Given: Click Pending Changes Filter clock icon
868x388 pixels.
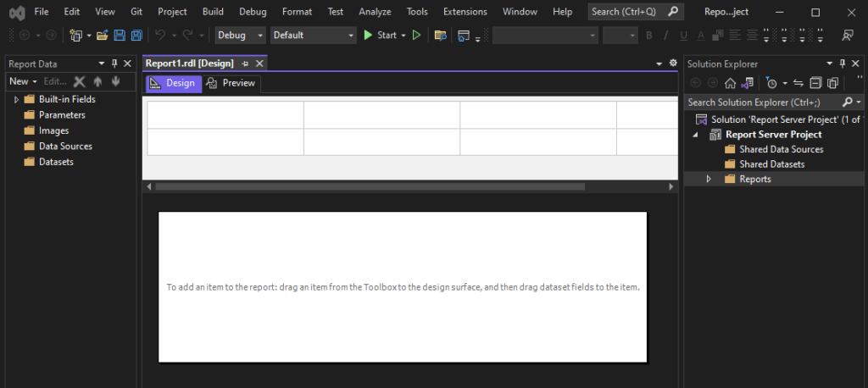Looking at the screenshot, I should 771,83.
